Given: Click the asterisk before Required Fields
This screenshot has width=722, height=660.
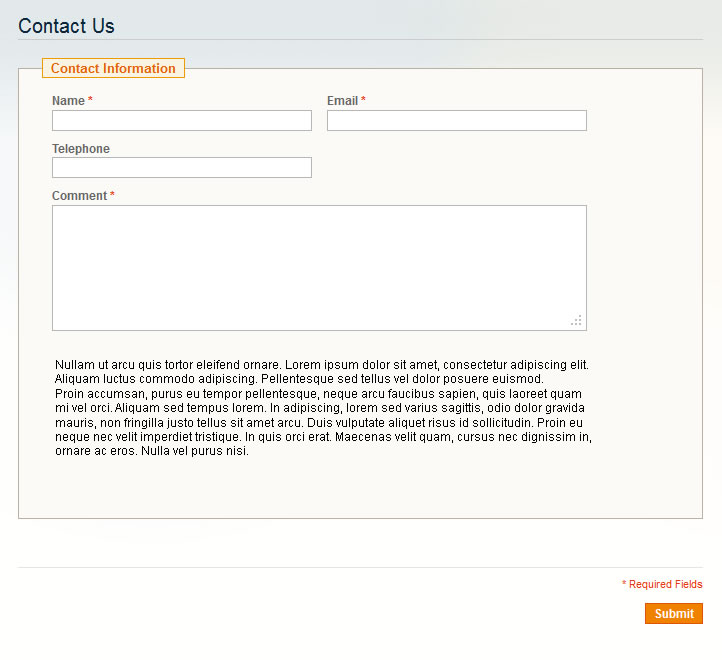Looking at the screenshot, I should pyautogui.click(x=624, y=585).
